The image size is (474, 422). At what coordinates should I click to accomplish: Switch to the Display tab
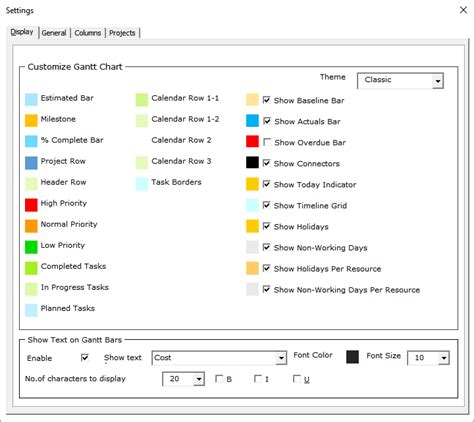(x=22, y=32)
